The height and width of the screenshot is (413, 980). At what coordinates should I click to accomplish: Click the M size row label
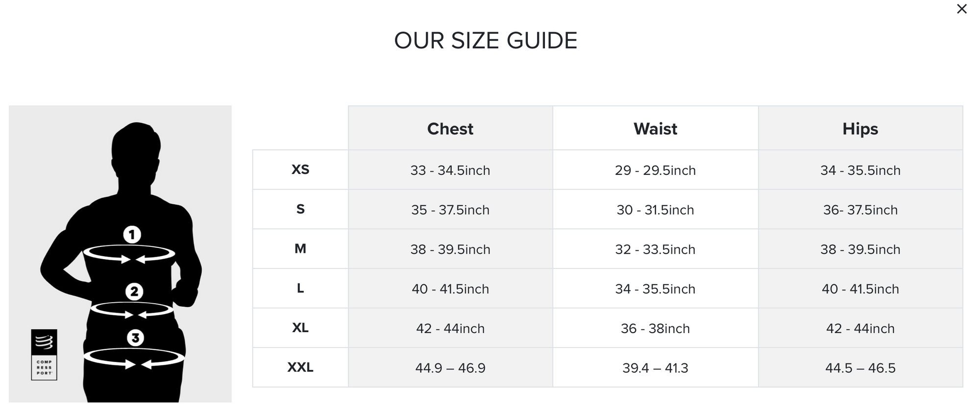pos(300,249)
